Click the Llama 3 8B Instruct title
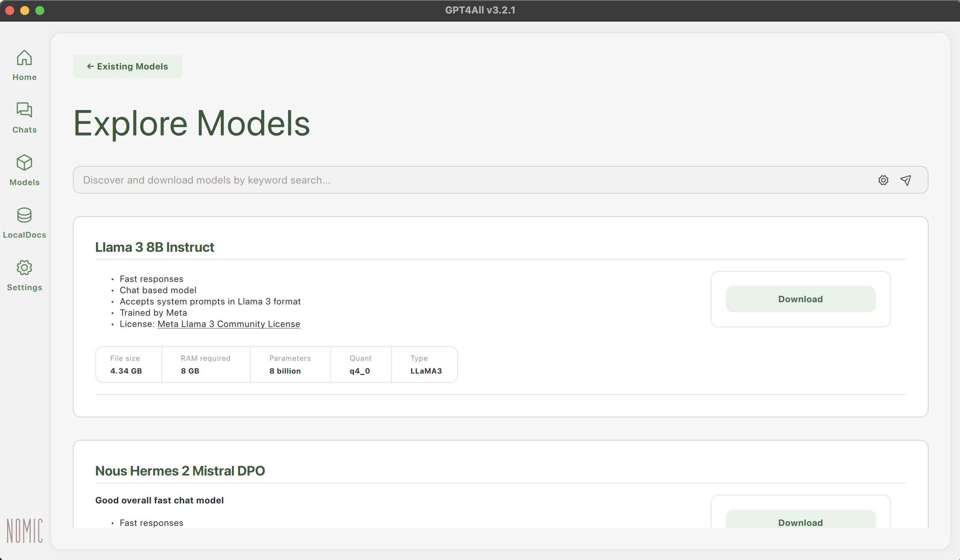960x560 pixels. tap(154, 247)
